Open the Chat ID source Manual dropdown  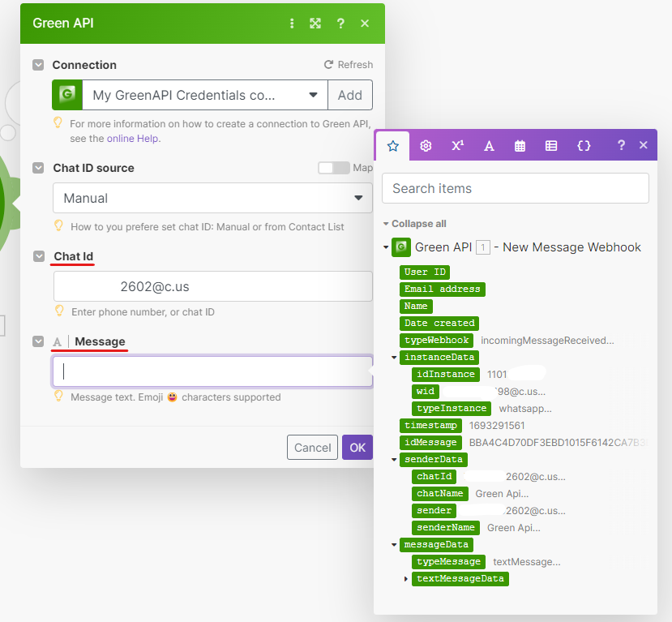click(212, 198)
